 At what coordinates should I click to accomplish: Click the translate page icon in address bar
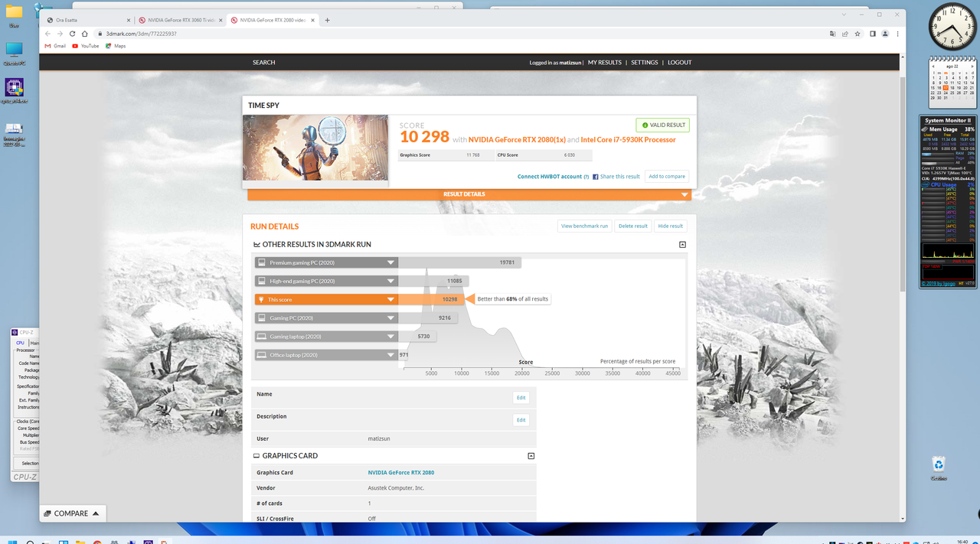(833, 34)
